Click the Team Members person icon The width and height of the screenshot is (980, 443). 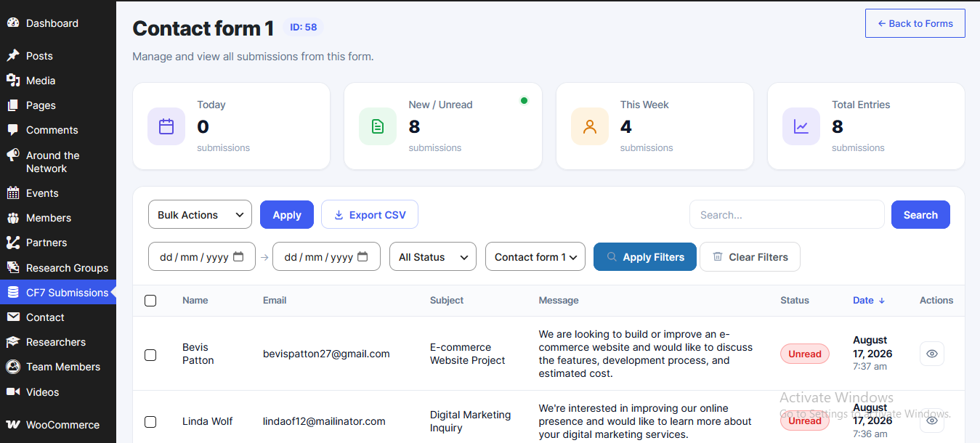(13, 367)
